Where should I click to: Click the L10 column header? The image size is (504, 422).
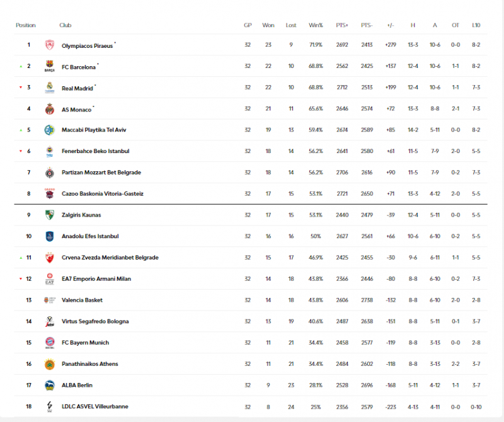pos(476,26)
